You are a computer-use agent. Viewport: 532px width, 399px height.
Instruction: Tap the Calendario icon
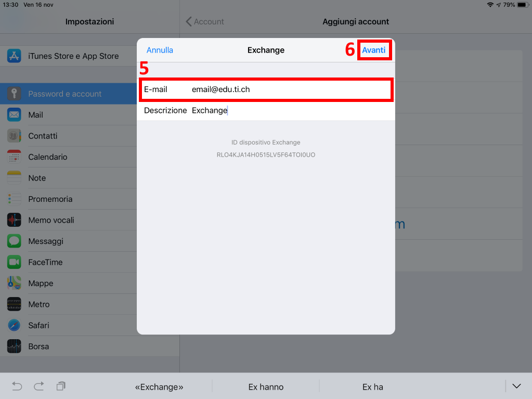coord(14,157)
